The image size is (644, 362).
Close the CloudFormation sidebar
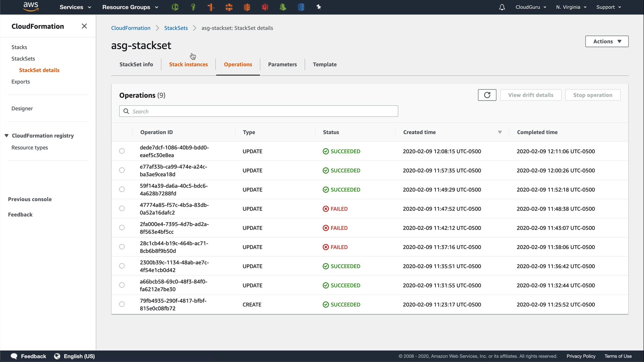pos(84,26)
